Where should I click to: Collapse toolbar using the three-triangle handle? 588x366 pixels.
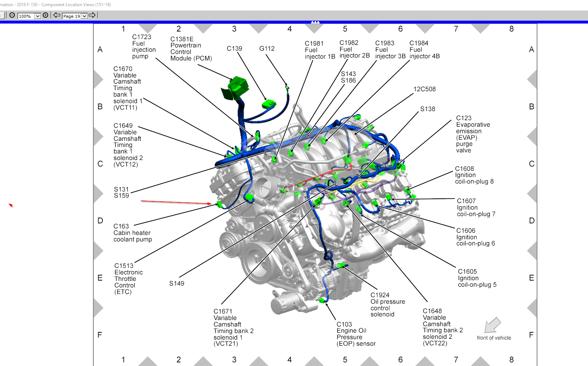point(315,22)
